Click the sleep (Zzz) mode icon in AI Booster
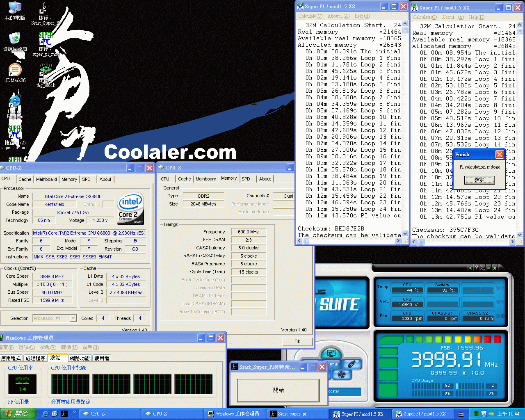The image size is (525, 420). pyautogui.click(x=331, y=353)
